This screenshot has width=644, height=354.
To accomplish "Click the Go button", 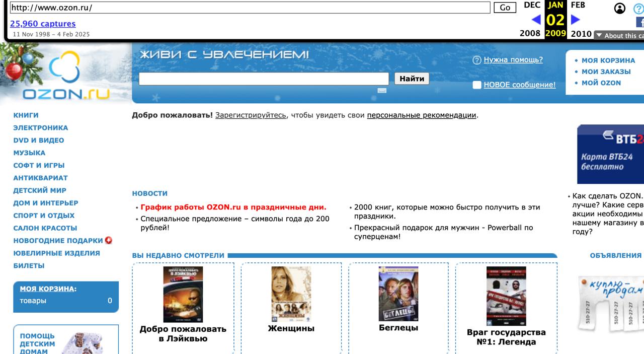I will tap(505, 8).
